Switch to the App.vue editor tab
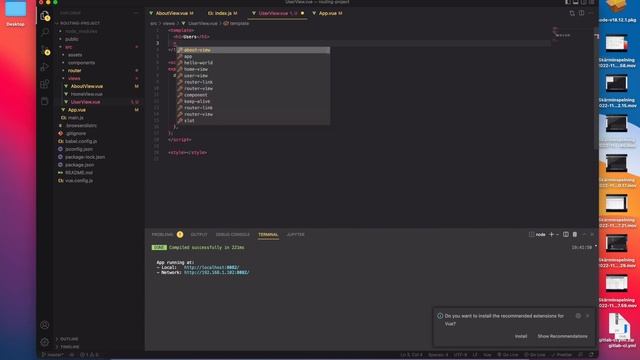This screenshot has height=360, width=640. [327, 13]
